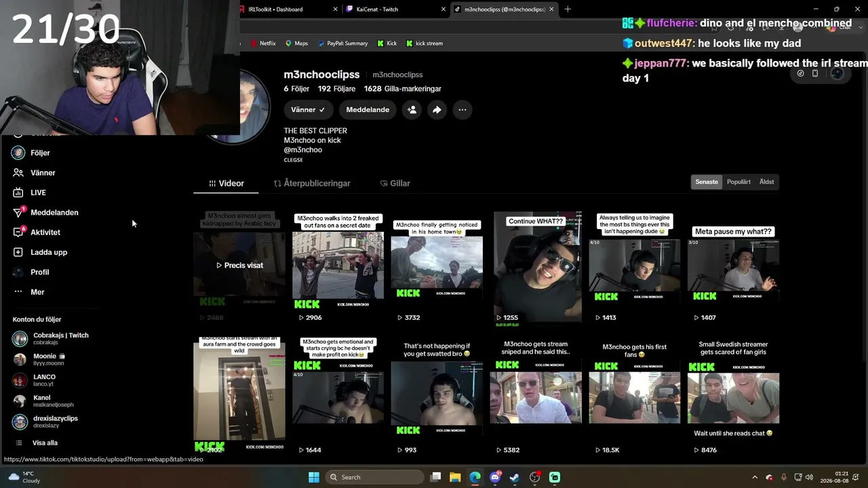Screen dimensions: 868x488
Task: Open the Profil avatar icon in sidebar
Action: (x=18, y=272)
